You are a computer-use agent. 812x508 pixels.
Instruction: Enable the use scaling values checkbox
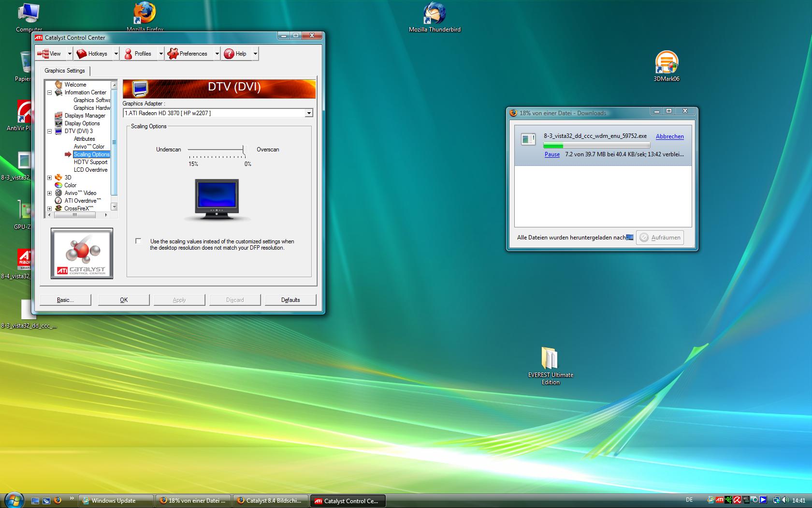138,241
